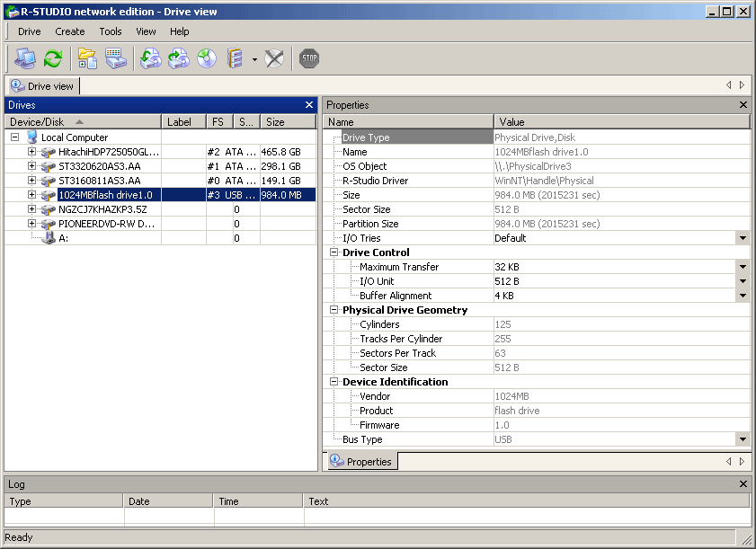Click Local Computer icon in tree

[x=32, y=137]
